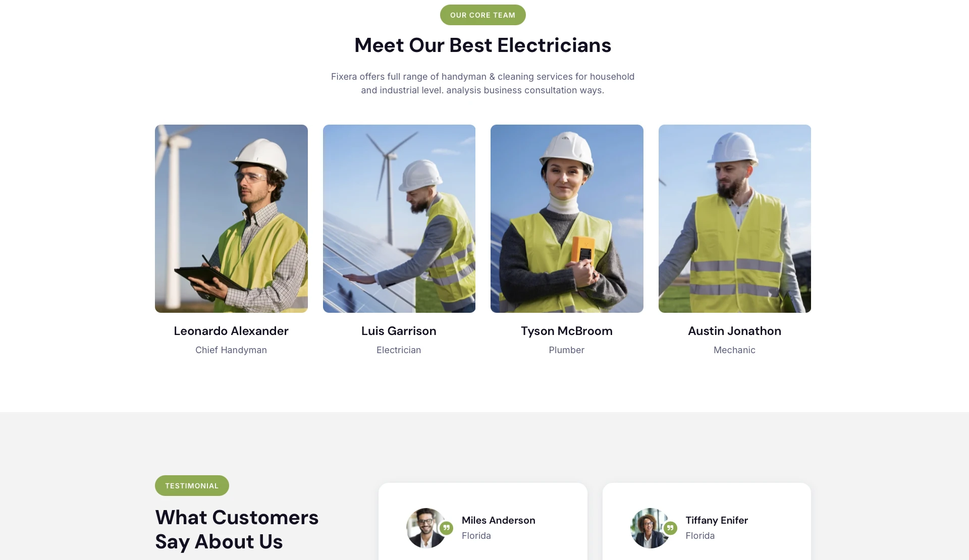Click the green quote icon beside Tiffany Enifer
This screenshot has width=969, height=560.
click(670, 528)
